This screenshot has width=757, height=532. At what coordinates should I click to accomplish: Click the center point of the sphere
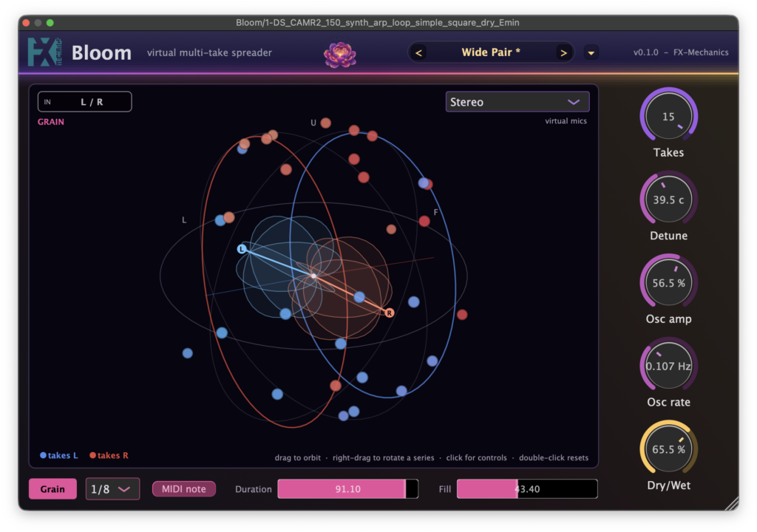tap(313, 276)
